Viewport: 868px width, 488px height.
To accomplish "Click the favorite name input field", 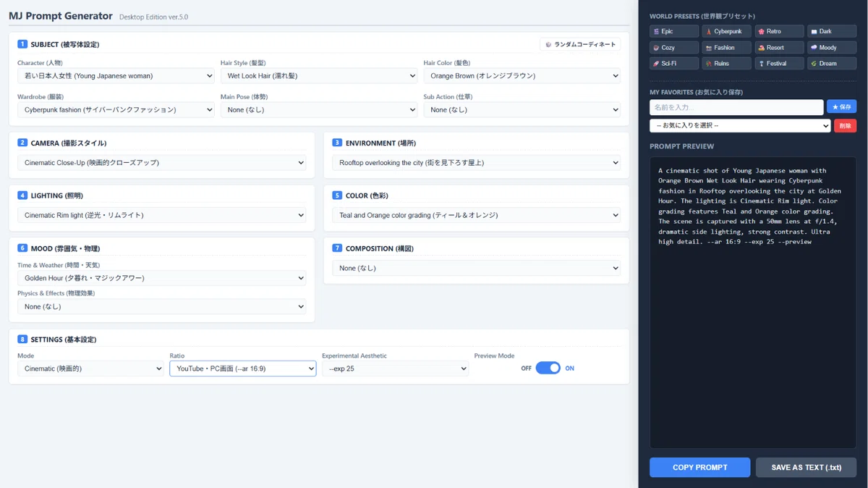I will tap(736, 107).
